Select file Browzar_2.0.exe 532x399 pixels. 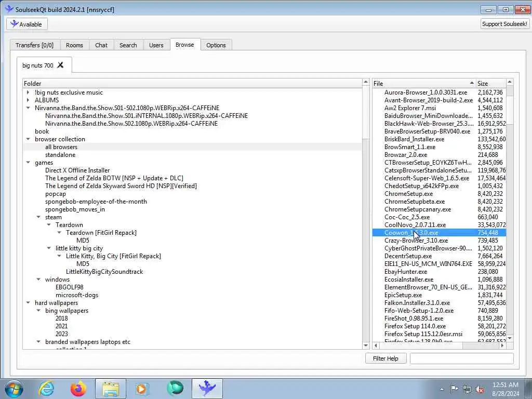click(x=405, y=155)
